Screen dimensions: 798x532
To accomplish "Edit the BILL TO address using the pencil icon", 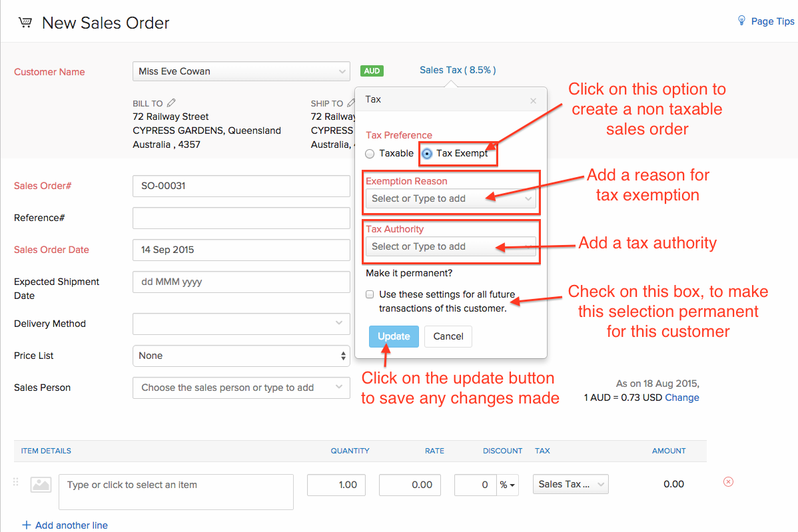I will [172, 103].
